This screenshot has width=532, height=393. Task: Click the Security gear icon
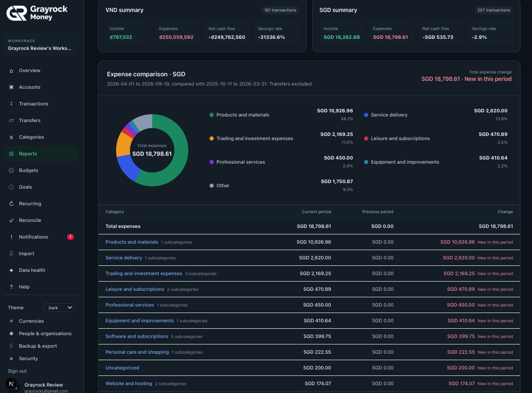(x=11, y=358)
